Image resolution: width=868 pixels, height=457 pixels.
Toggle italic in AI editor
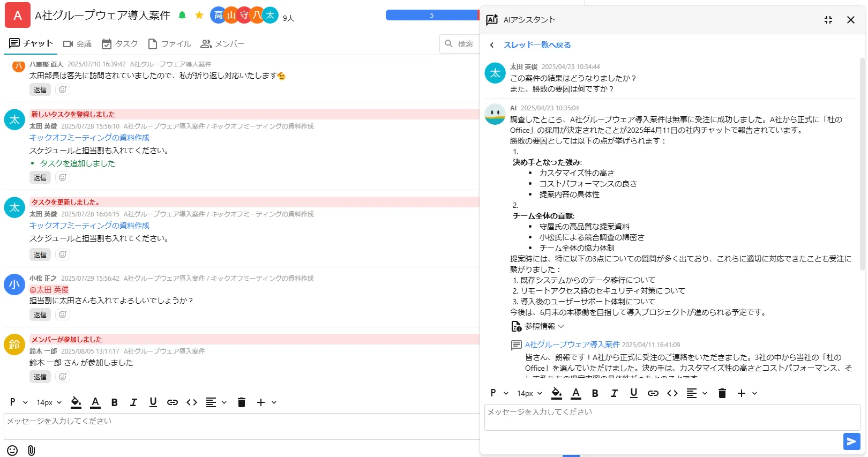(x=614, y=393)
